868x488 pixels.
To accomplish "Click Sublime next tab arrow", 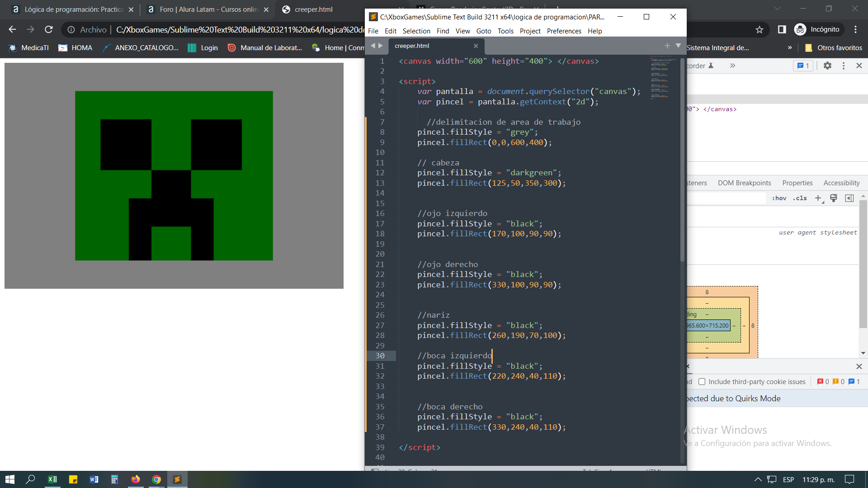I will tap(381, 46).
